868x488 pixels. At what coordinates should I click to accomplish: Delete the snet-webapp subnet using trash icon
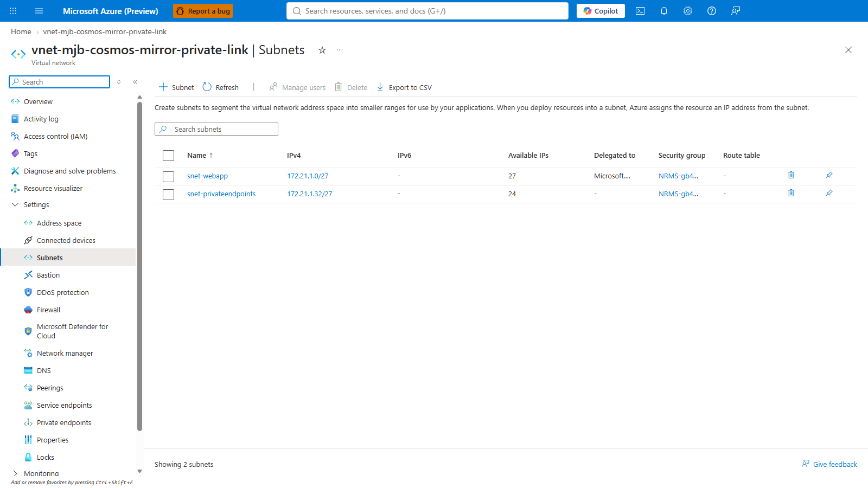pos(791,175)
